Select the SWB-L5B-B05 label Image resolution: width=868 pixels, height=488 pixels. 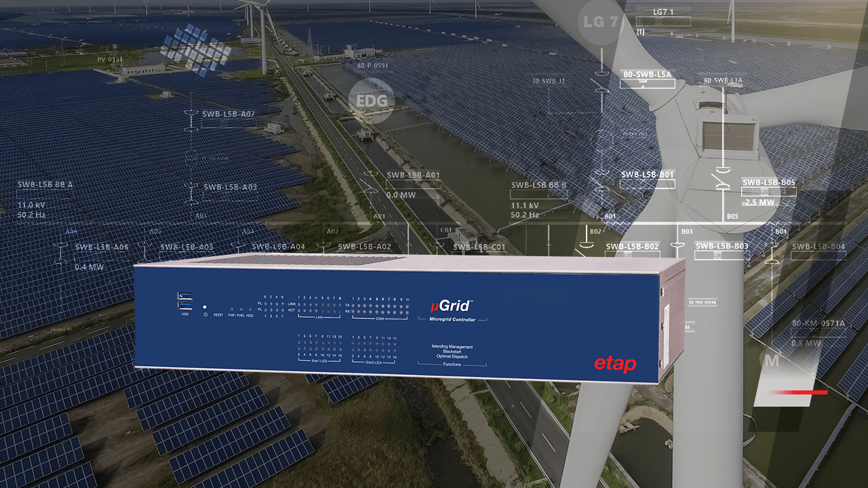[769, 183]
